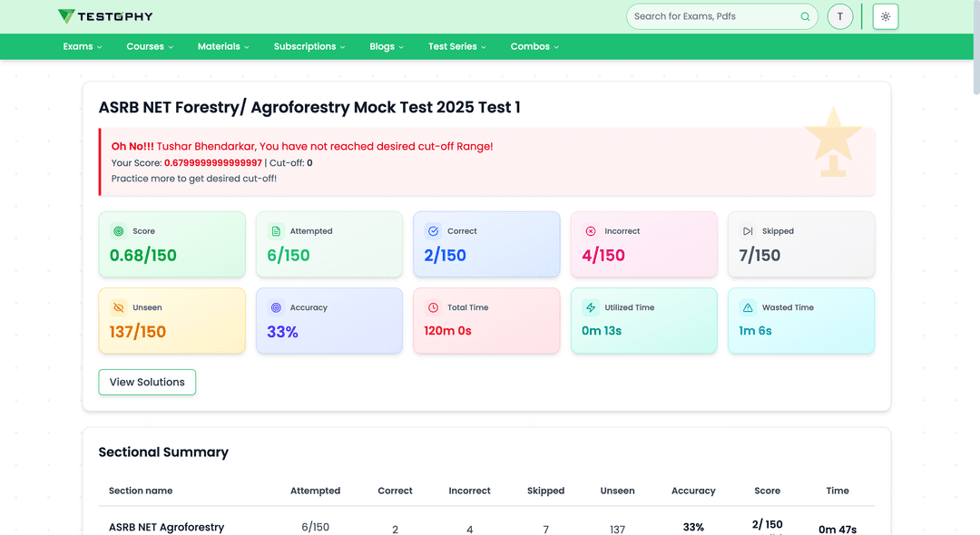Click the 0m 47s time cell
The image size is (980, 535).
838,530
